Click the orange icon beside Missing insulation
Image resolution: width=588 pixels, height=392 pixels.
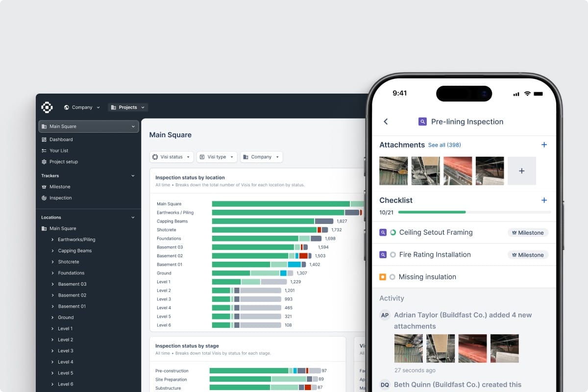pyautogui.click(x=383, y=277)
